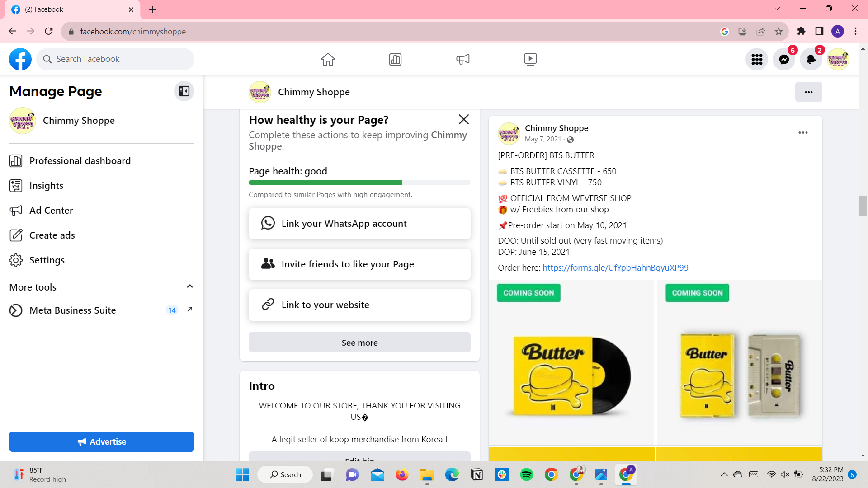Go to Facebook Home icon
The width and height of the screenshot is (868, 488).
click(328, 59)
